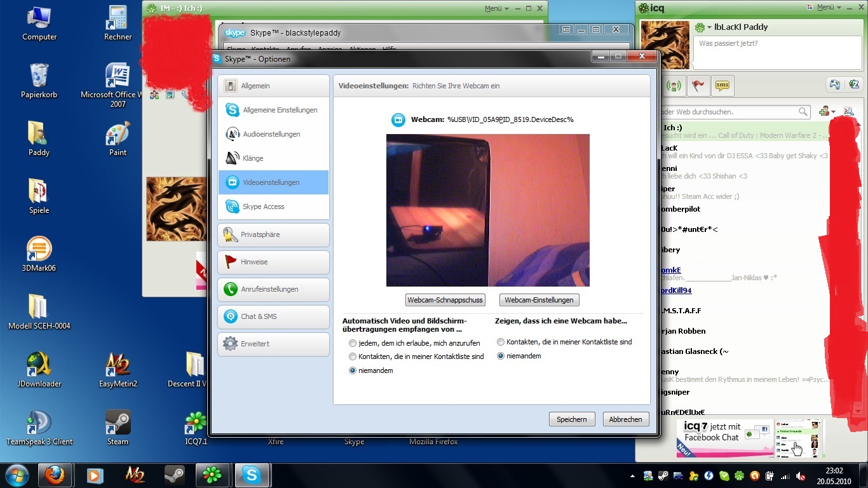Click the ICQ broadcast contact icon
Image resolution: width=868 pixels, height=488 pixels.
point(674,85)
